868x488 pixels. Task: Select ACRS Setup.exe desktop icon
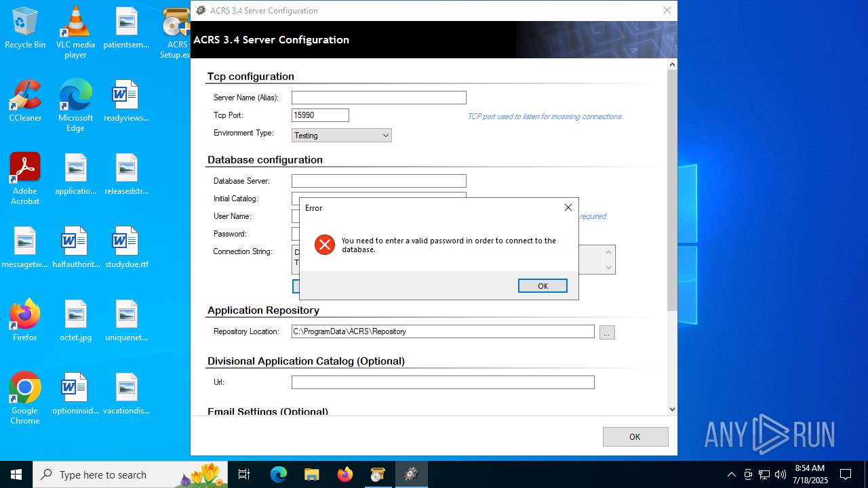[x=176, y=33]
